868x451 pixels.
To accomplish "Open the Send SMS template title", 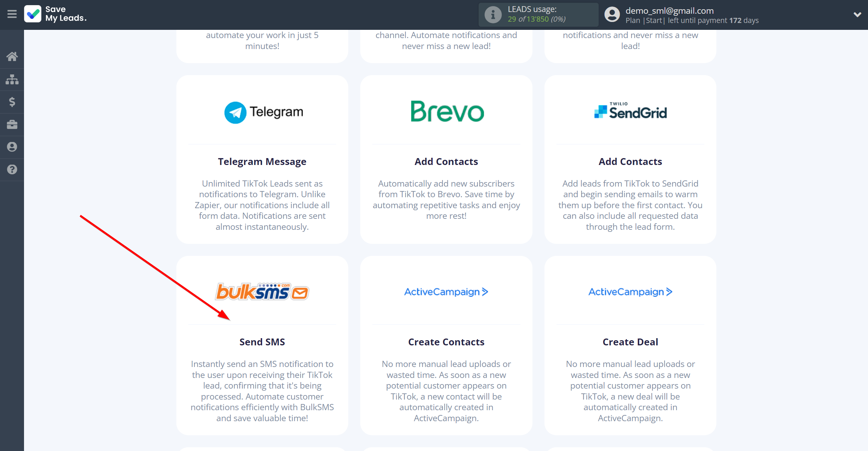I will [x=262, y=342].
